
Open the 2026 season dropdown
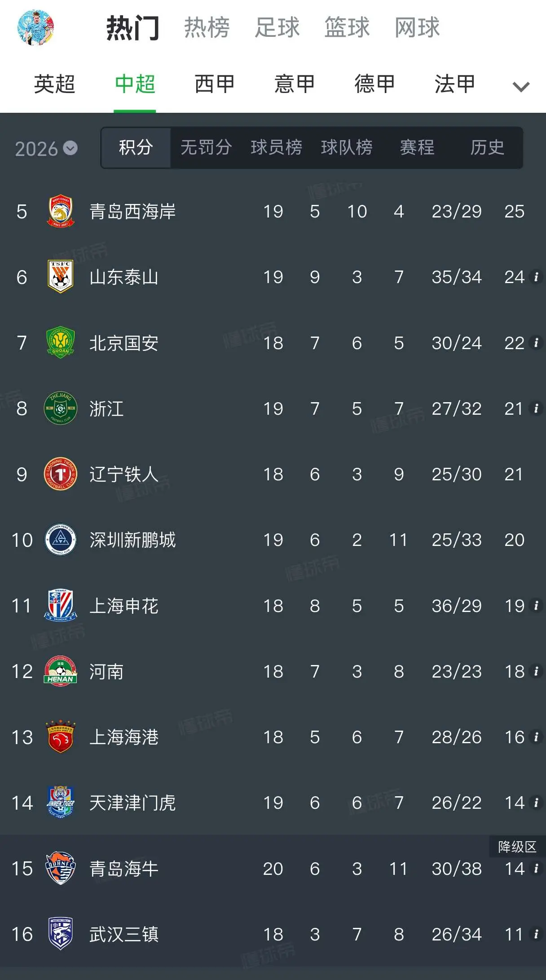click(x=46, y=149)
